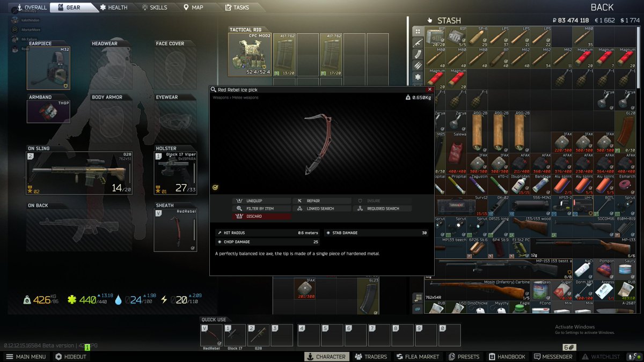Click Required Search button
The height and width of the screenshot is (362, 644).
(382, 209)
